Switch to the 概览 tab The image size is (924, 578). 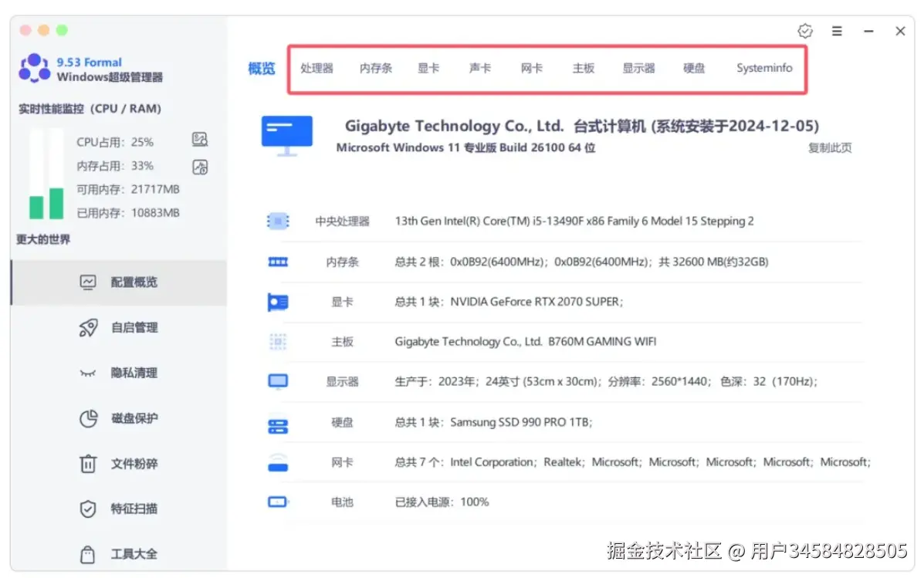pos(262,69)
